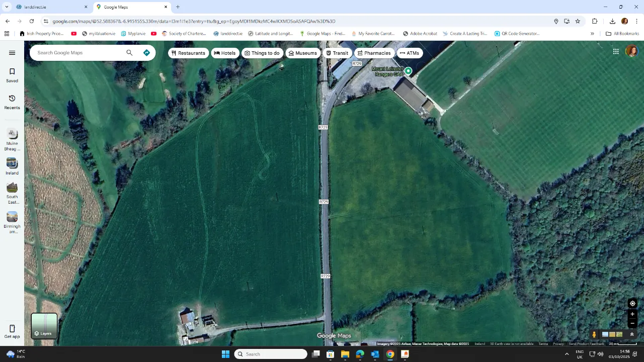Click the Terms link in status bar

pos(543,344)
